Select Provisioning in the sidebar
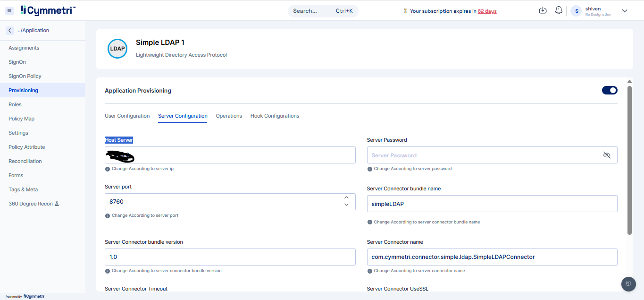The height and width of the screenshot is (300, 644). pyautogui.click(x=42, y=90)
